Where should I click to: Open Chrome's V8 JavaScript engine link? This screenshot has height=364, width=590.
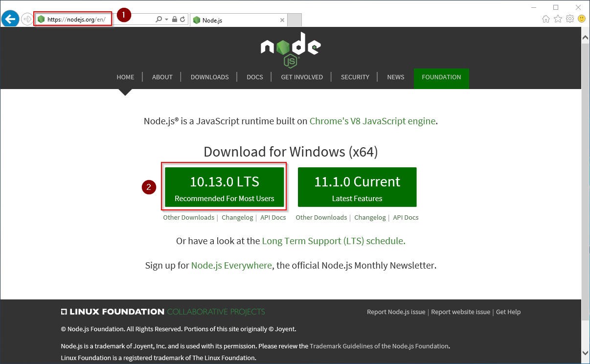tap(372, 121)
